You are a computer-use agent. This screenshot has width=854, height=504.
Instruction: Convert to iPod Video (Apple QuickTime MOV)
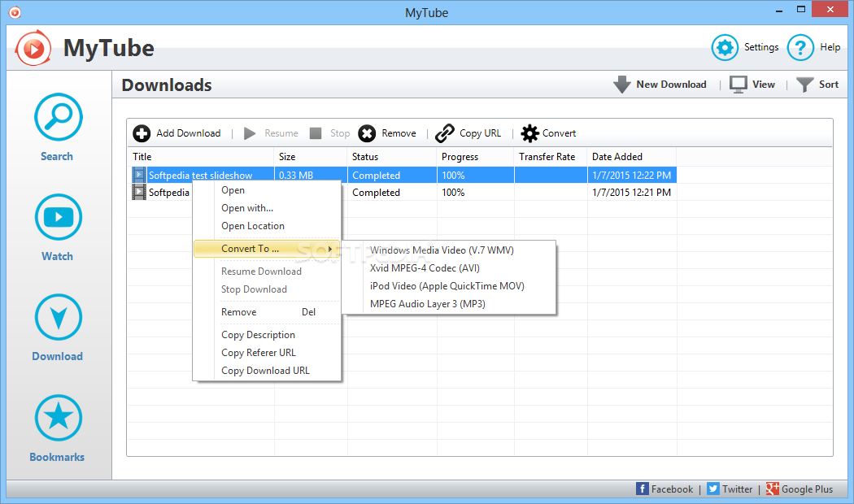pos(449,286)
